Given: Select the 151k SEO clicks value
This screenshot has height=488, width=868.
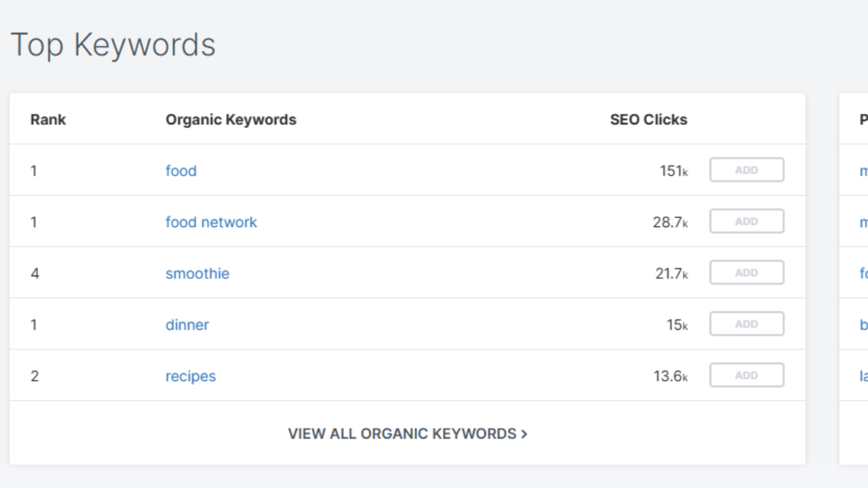Looking at the screenshot, I should (x=673, y=171).
